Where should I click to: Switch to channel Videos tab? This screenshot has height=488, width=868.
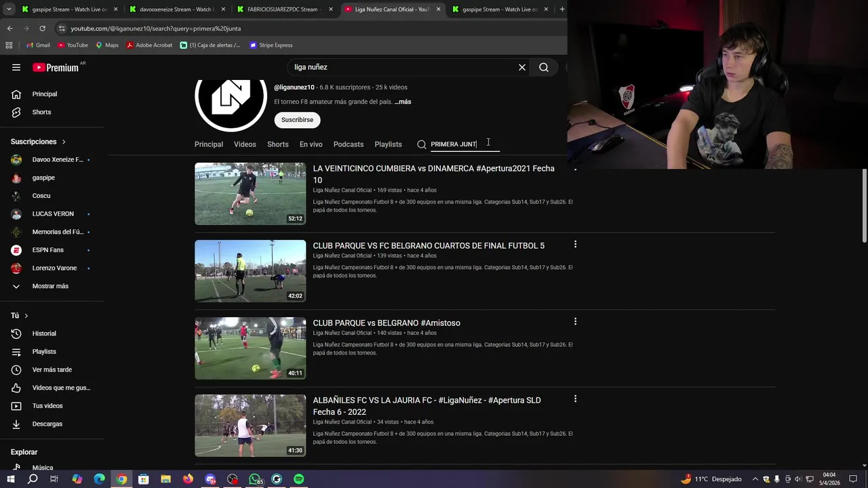point(245,144)
